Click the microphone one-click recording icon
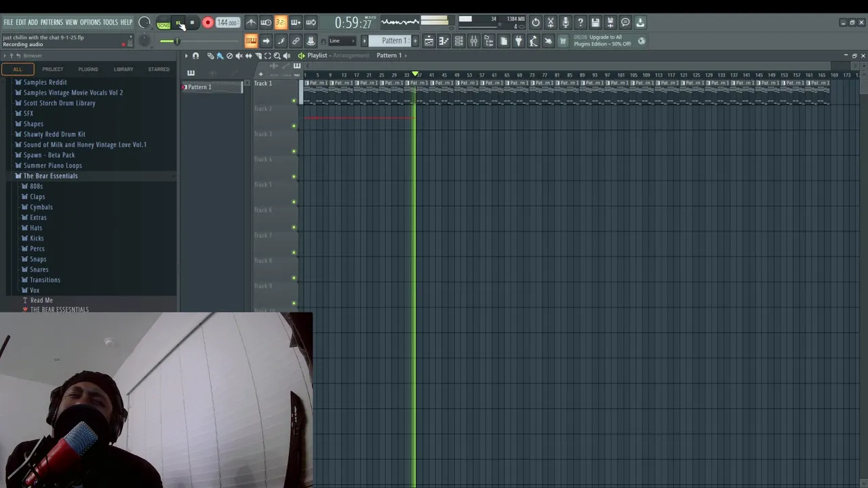868x488 pixels. coord(566,22)
